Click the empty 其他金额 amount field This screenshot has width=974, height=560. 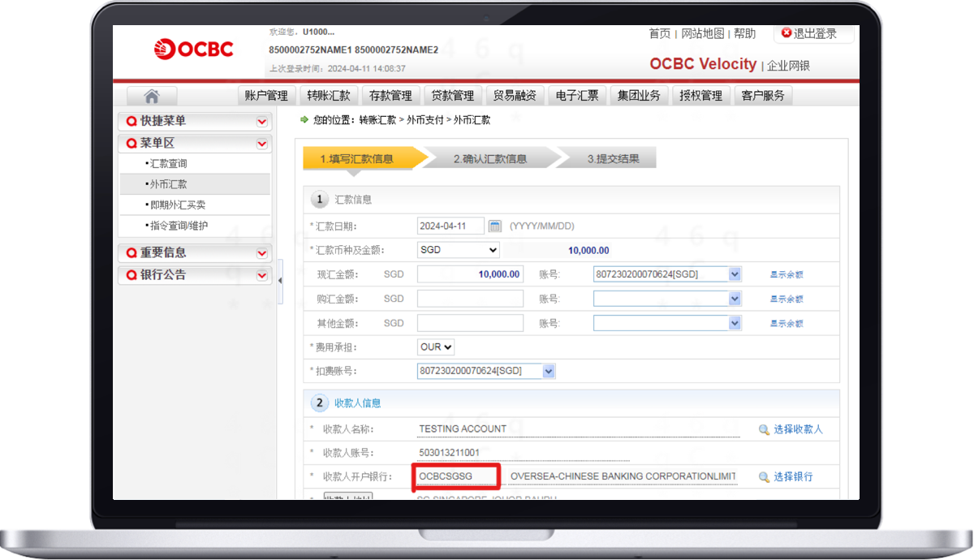[x=470, y=323]
